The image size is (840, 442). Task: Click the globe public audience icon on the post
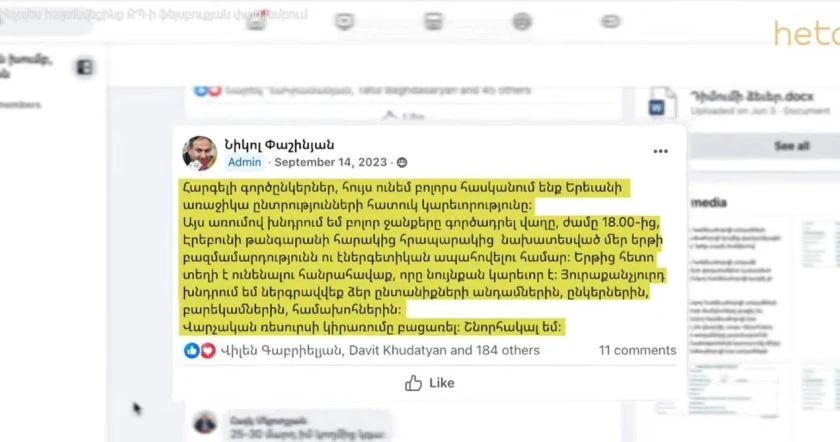tap(402, 162)
